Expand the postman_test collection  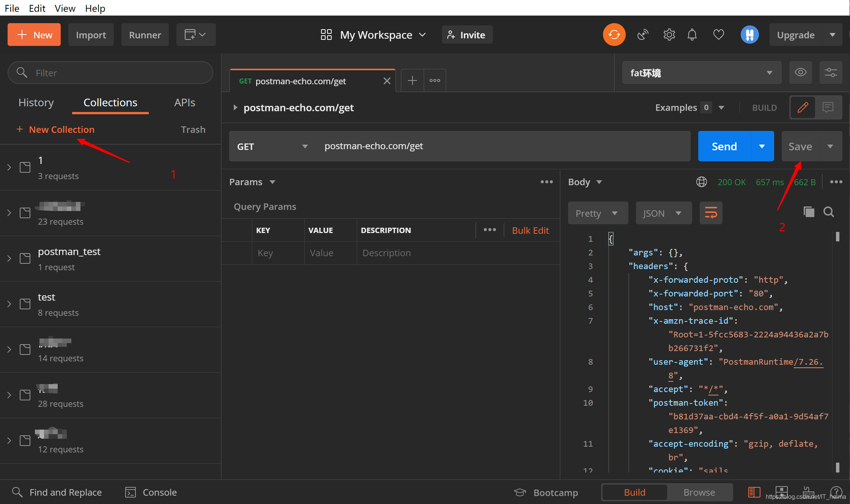click(9, 258)
